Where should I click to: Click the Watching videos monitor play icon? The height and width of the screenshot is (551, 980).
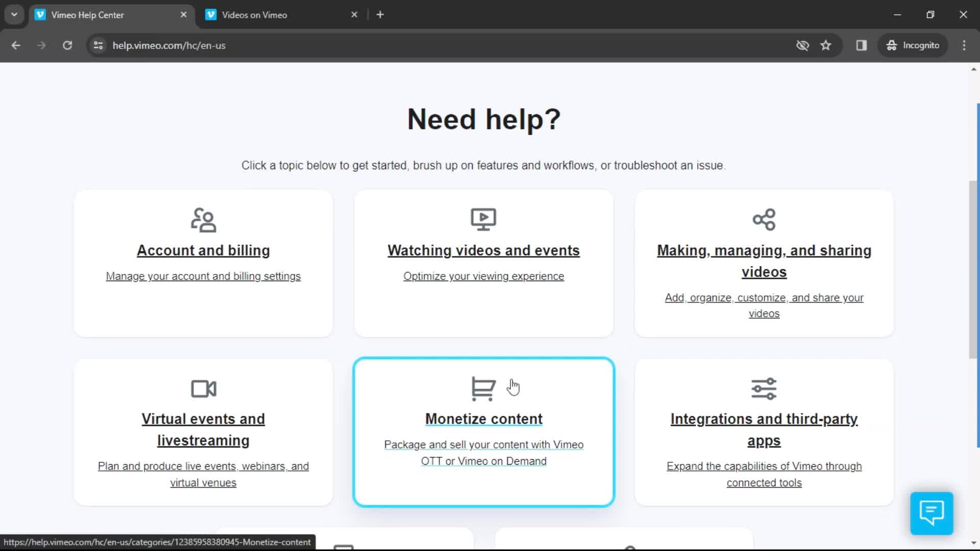coord(483,219)
